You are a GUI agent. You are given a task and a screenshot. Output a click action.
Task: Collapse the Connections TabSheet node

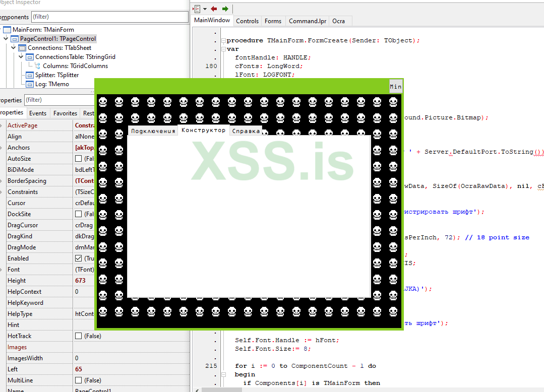tap(14, 47)
